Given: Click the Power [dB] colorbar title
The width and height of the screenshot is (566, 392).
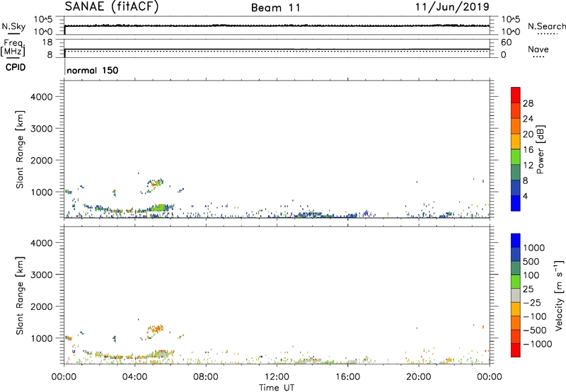Looking at the screenshot, I should 540,149.
